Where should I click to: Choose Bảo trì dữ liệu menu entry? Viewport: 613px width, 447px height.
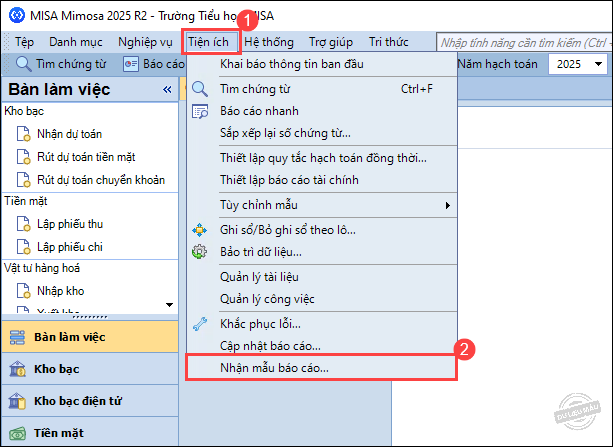(322, 252)
